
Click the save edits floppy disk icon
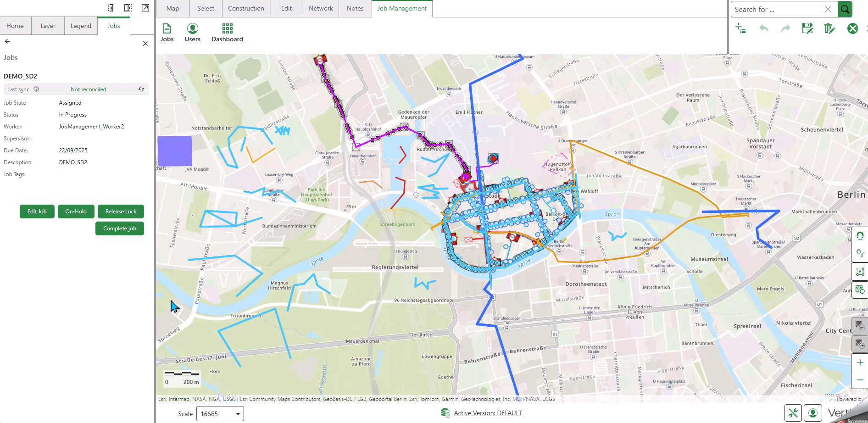coord(807,28)
